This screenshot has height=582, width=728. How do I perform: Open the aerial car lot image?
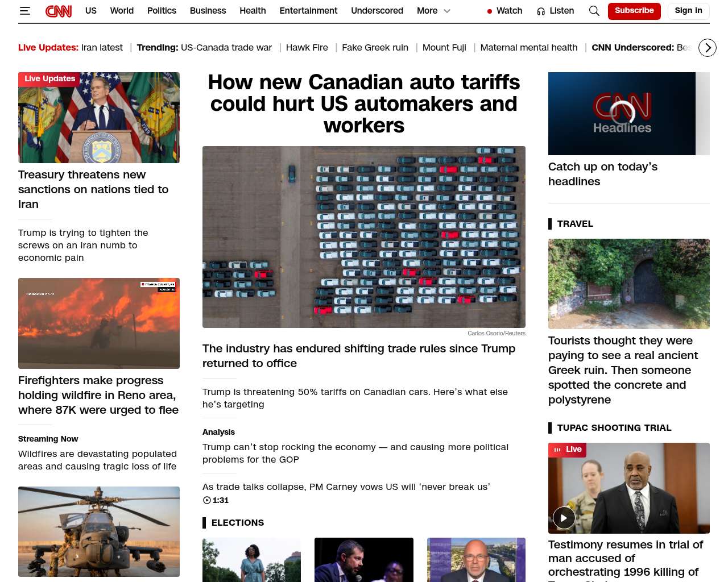[x=364, y=237]
